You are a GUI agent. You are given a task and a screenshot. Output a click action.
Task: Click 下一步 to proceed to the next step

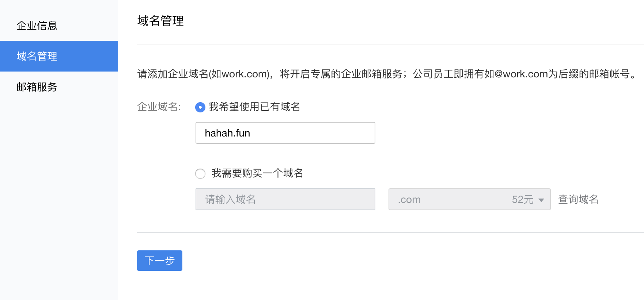click(159, 260)
